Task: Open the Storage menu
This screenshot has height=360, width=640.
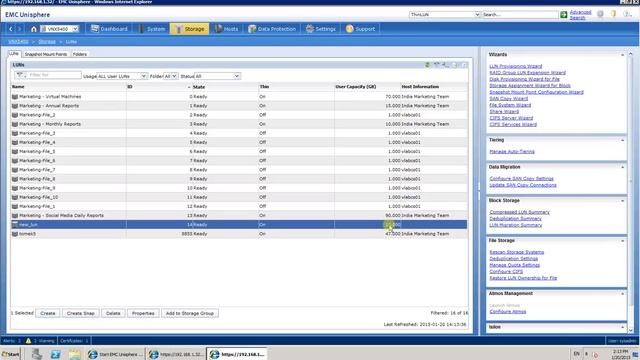Action: point(190,29)
